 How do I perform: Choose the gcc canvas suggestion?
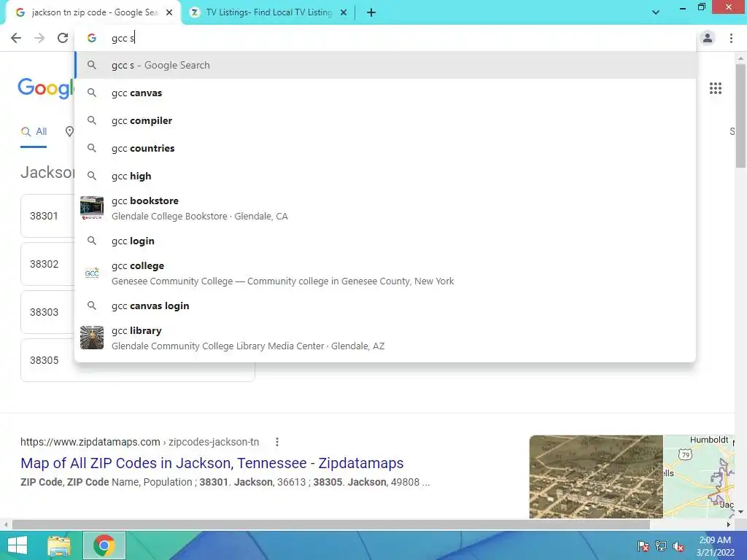385,93
